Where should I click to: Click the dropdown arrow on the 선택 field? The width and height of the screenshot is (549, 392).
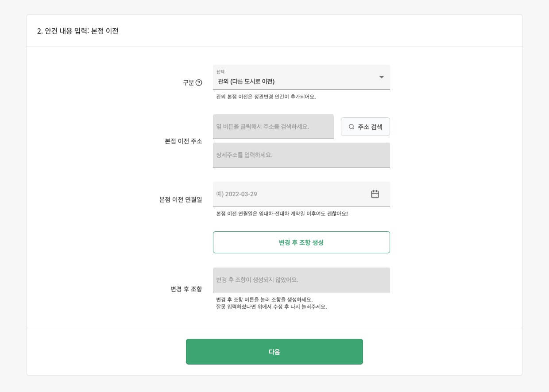coord(381,77)
